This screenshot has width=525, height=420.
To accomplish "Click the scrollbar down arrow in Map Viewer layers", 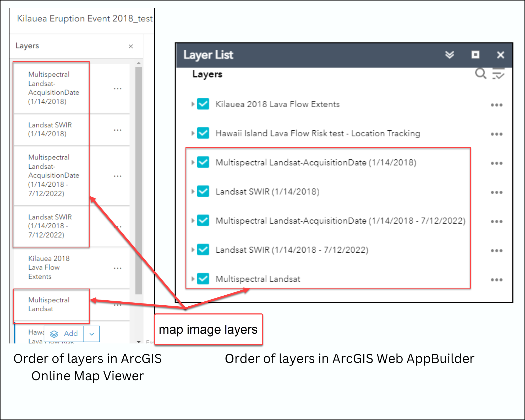I will 139,341.
